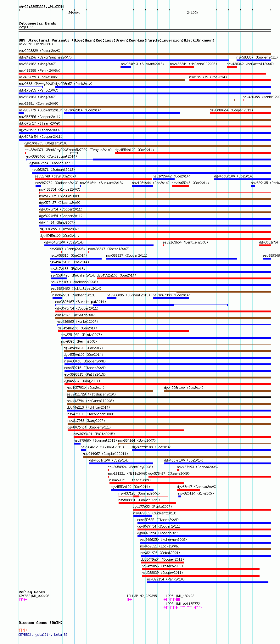Click the nsv459853 (Itsara2009) red bar
This screenshot has height=644, width=280.
coord(147,483)
